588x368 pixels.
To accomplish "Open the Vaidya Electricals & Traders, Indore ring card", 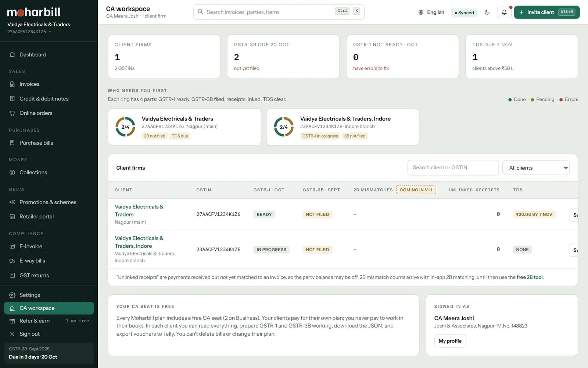I will tap(343, 127).
